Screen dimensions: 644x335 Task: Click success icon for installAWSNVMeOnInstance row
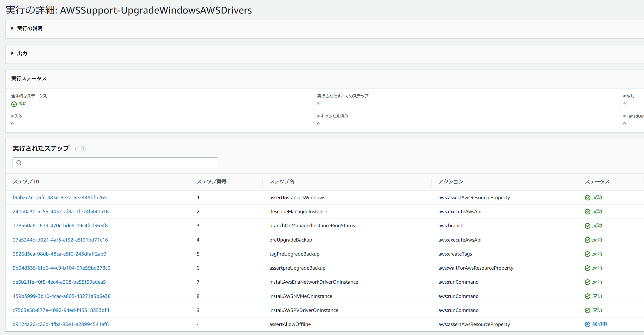587,296
